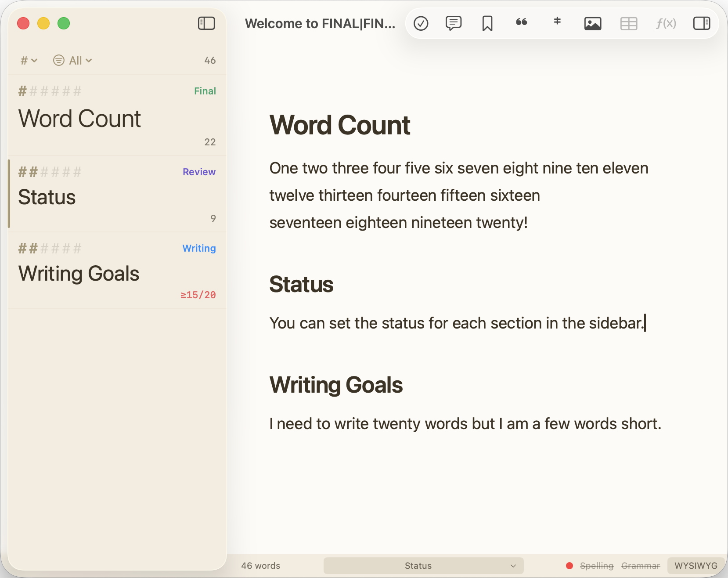728x578 pixels.
Task: Click the paragraph starting 'One two three'
Action: click(459, 195)
